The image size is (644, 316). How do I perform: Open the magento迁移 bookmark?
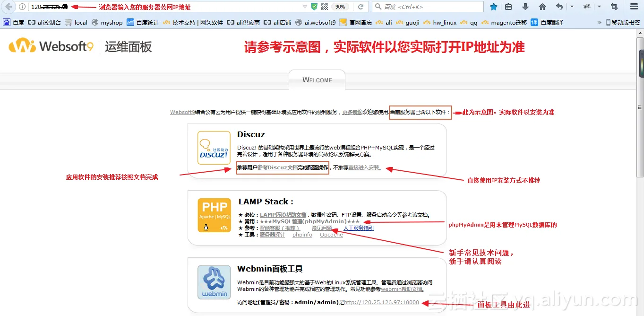(504, 22)
